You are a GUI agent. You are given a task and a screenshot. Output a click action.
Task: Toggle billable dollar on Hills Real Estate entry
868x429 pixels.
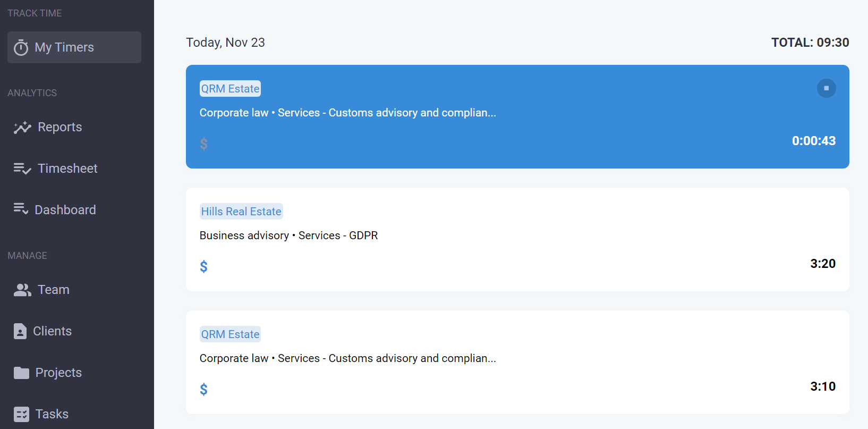(x=204, y=266)
